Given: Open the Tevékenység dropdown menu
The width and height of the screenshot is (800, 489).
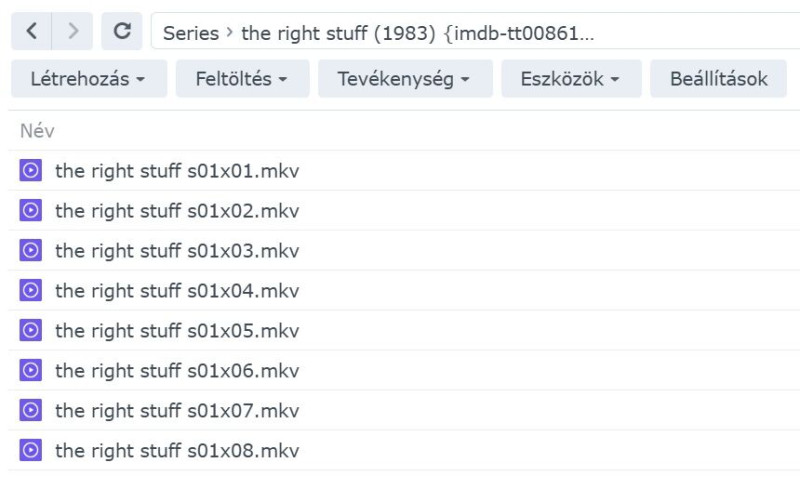Looking at the screenshot, I should point(405,79).
